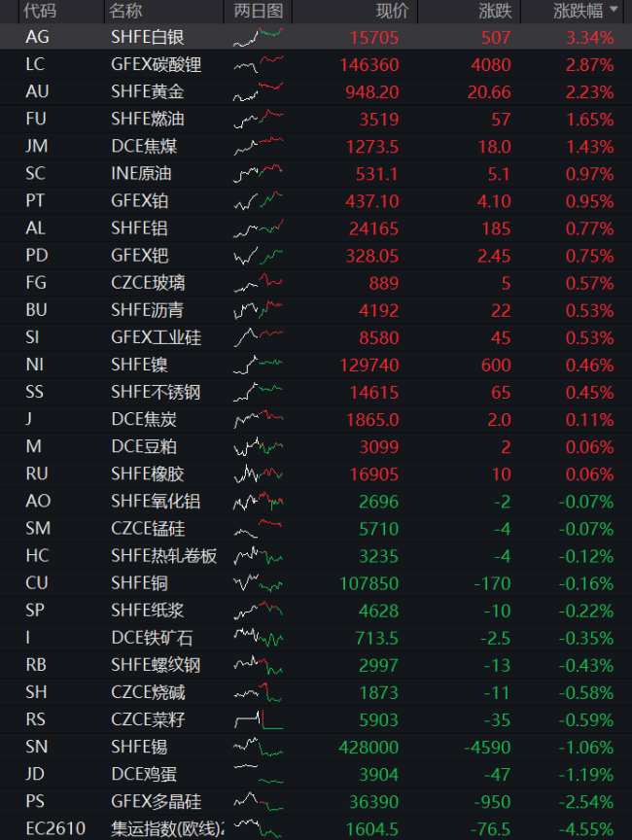
Task: View the SHFE黄金 mini trend chart
Action: pos(259,92)
